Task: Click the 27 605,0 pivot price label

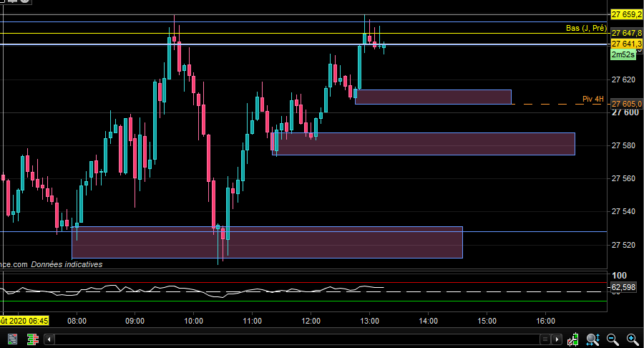Action: (626, 104)
